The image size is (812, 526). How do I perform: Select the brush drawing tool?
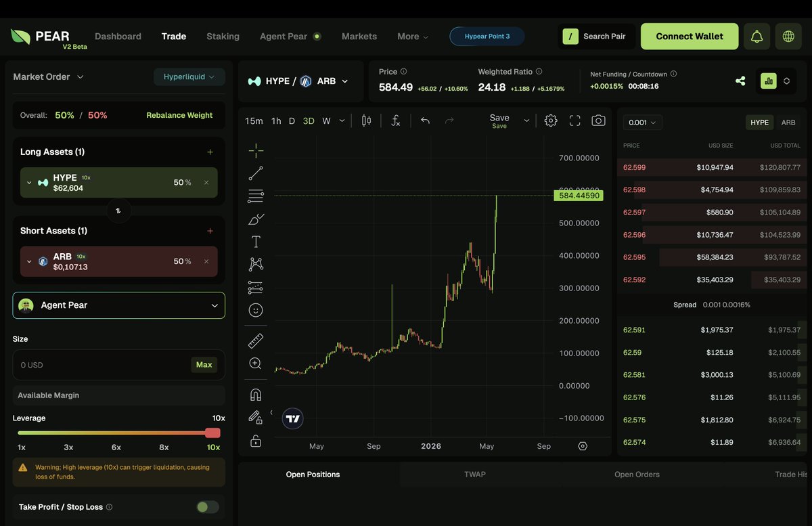(x=256, y=219)
